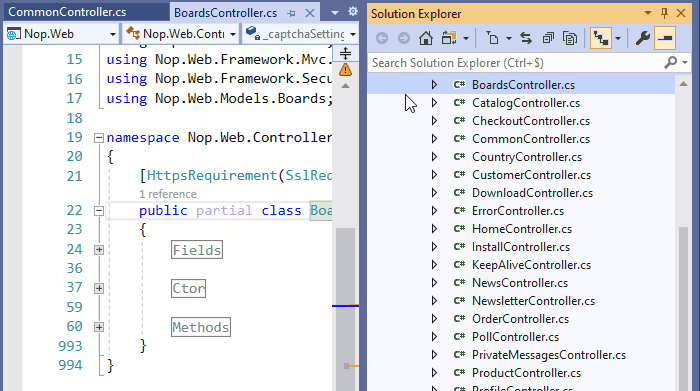Screen dimensions: 700x391
Task: Click the NewsletterController.cs C# icon
Action: pos(459,301)
